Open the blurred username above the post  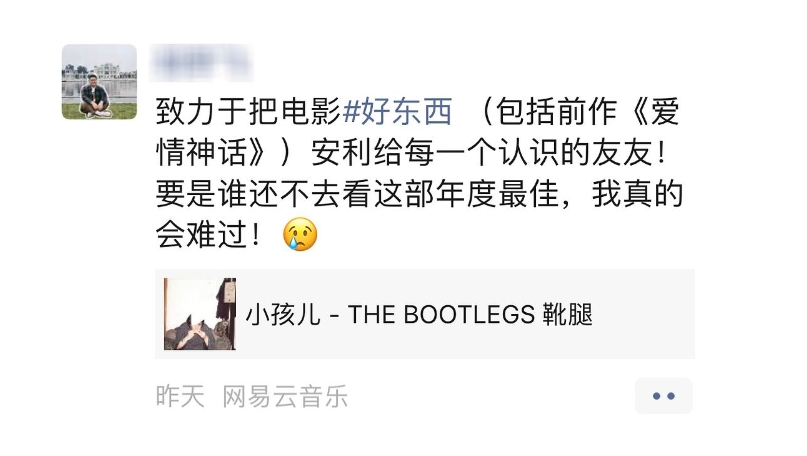click(201, 63)
